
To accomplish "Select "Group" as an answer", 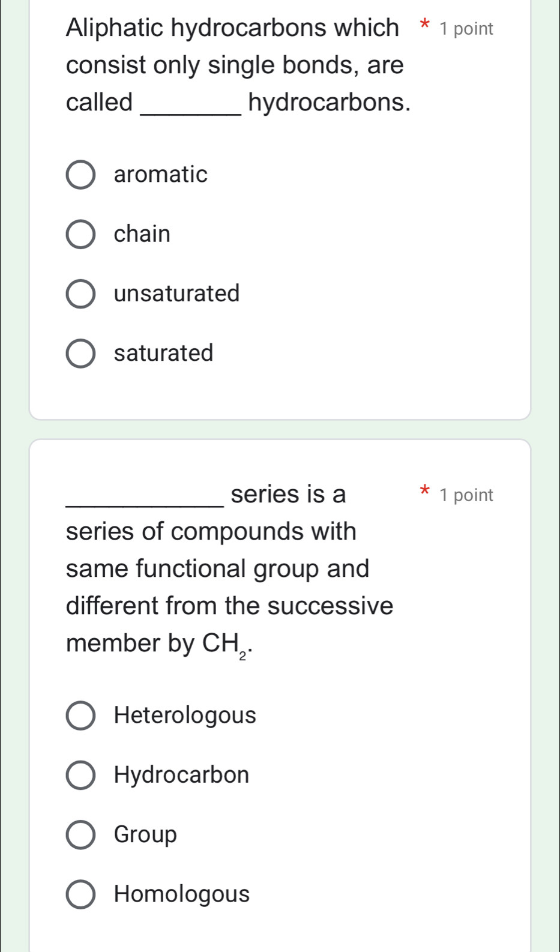I will [x=81, y=834].
